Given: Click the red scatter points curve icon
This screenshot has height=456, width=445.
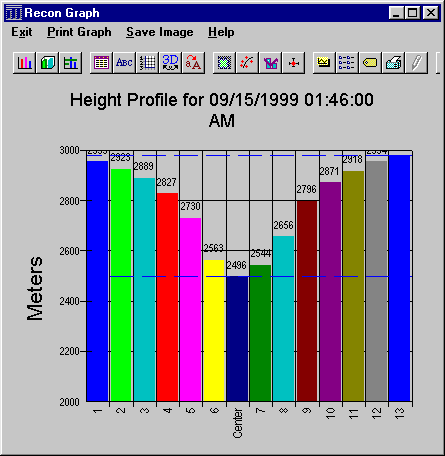Looking at the screenshot, I should coord(247,63).
